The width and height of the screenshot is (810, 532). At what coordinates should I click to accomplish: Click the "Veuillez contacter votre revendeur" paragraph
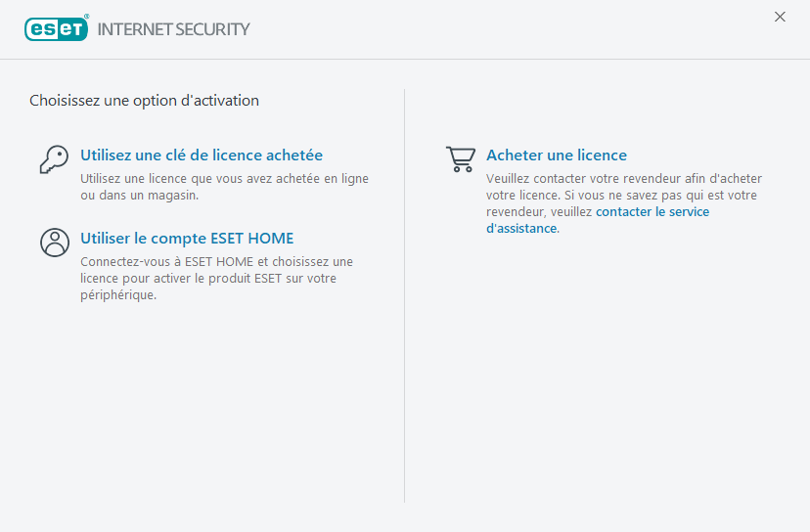(x=623, y=179)
